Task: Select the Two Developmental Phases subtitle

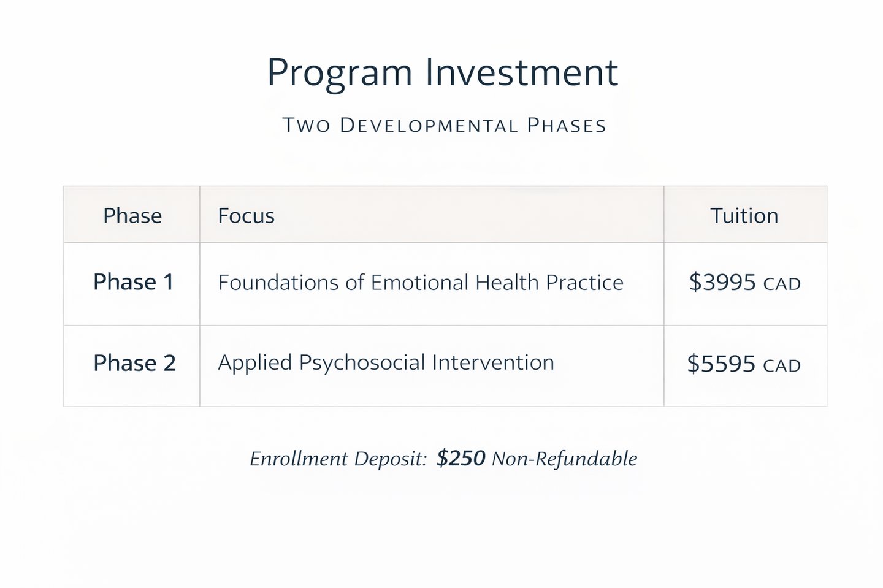Action: coord(444,126)
